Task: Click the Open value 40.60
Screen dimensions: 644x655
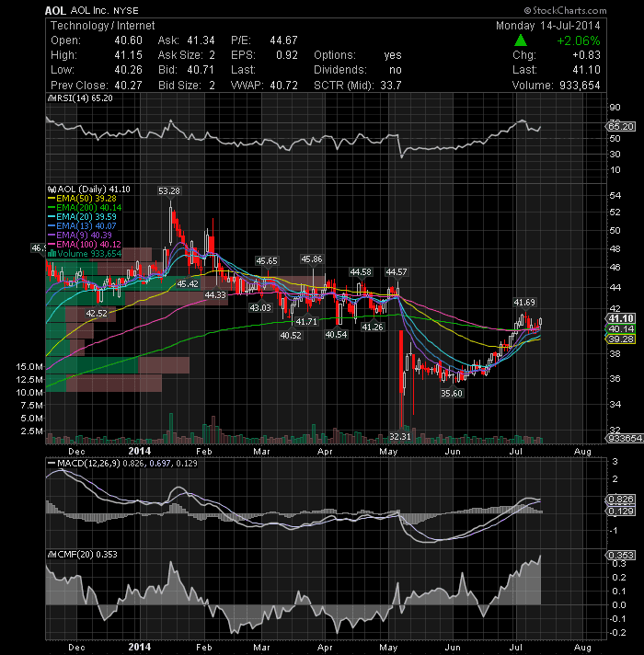Action: (x=128, y=40)
